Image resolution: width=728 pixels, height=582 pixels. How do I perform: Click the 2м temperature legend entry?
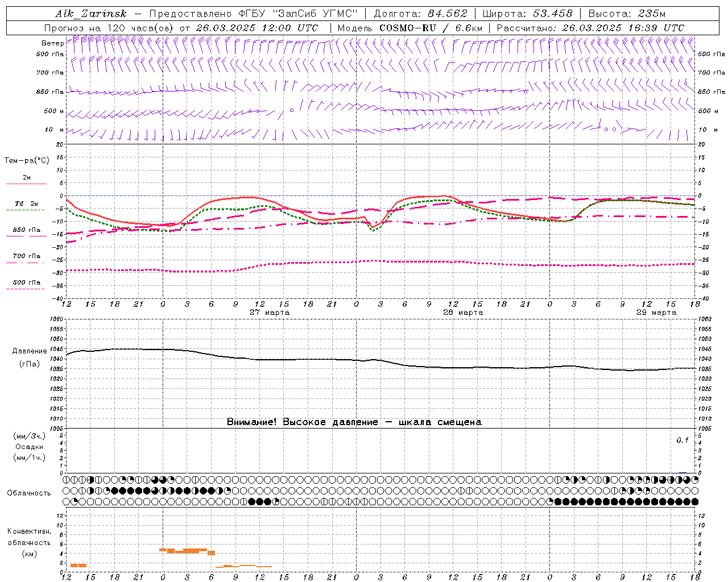point(26,178)
